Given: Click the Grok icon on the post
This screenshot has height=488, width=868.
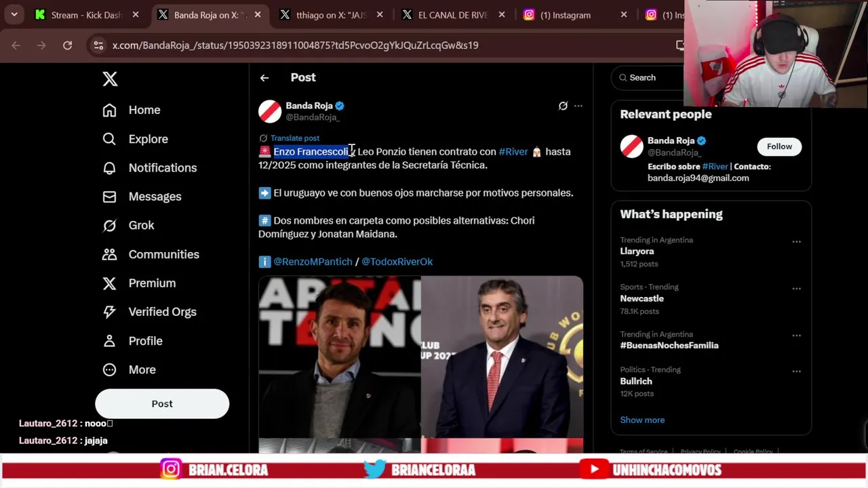Looking at the screenshot, I should [x=563, y=106].
